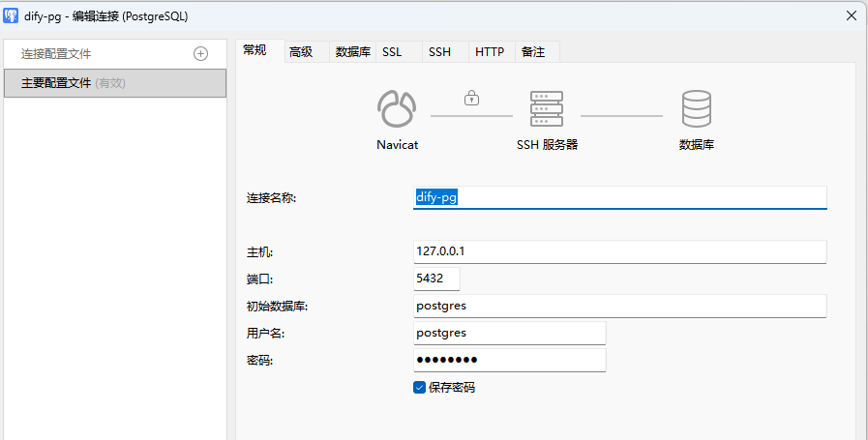This screenshot has width=868, height=440.
Task: Open the 高级 tab
Action: point(307,52)
